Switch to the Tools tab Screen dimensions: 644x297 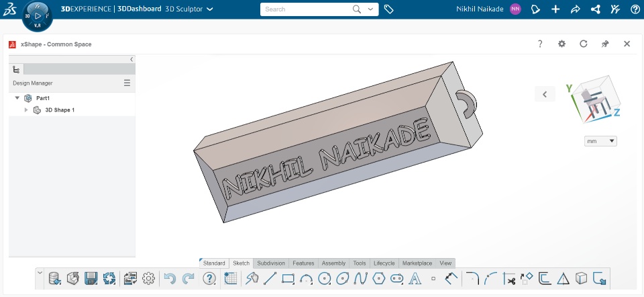pos(360,263)
